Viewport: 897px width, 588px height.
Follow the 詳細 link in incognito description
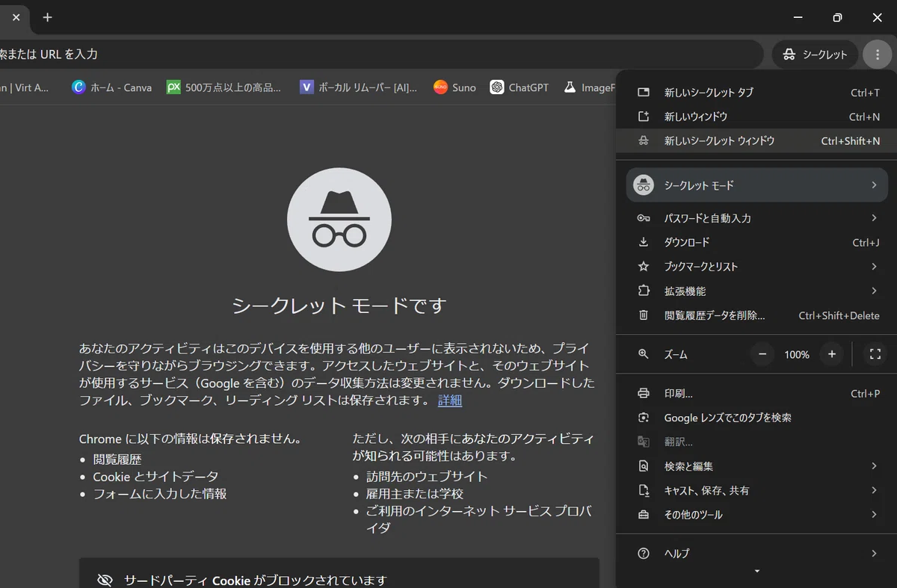point(450,400)
